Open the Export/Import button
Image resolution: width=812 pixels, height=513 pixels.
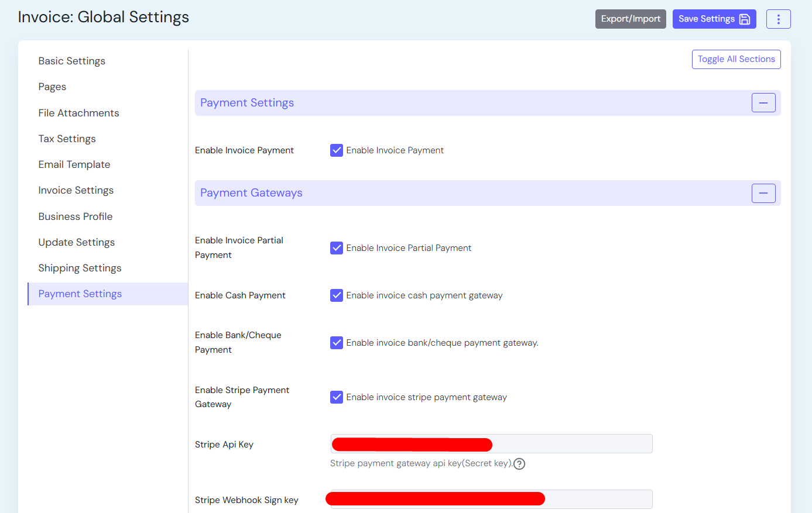click(x=631, y=19)
